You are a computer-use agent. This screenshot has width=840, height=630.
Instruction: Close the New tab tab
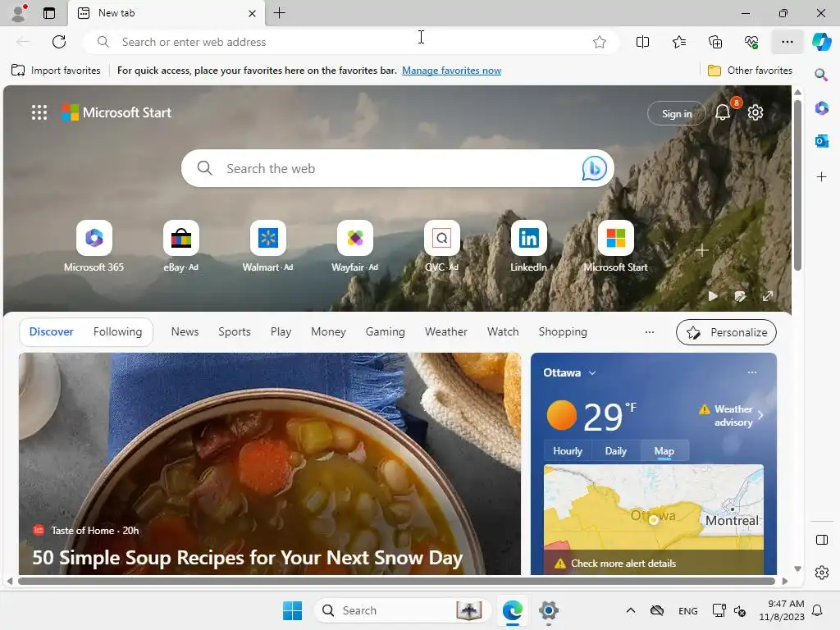click(x=252, y=13)
